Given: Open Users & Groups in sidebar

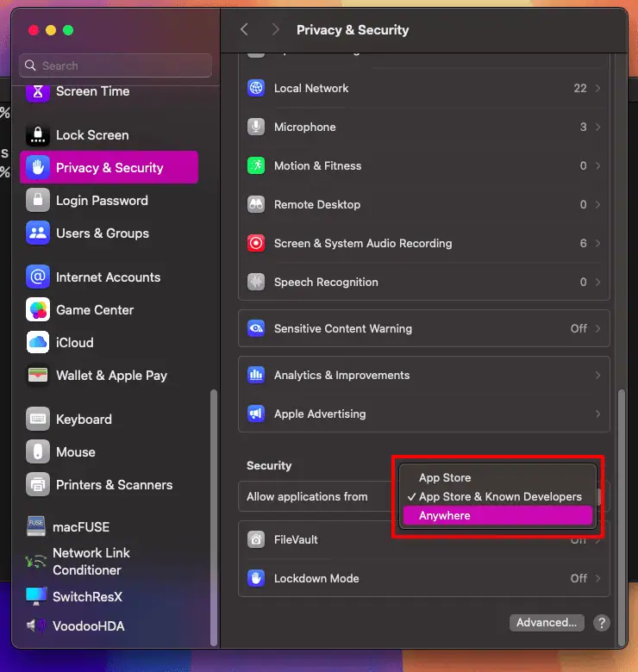Looking at the screenshot, I should pos(102,233).
